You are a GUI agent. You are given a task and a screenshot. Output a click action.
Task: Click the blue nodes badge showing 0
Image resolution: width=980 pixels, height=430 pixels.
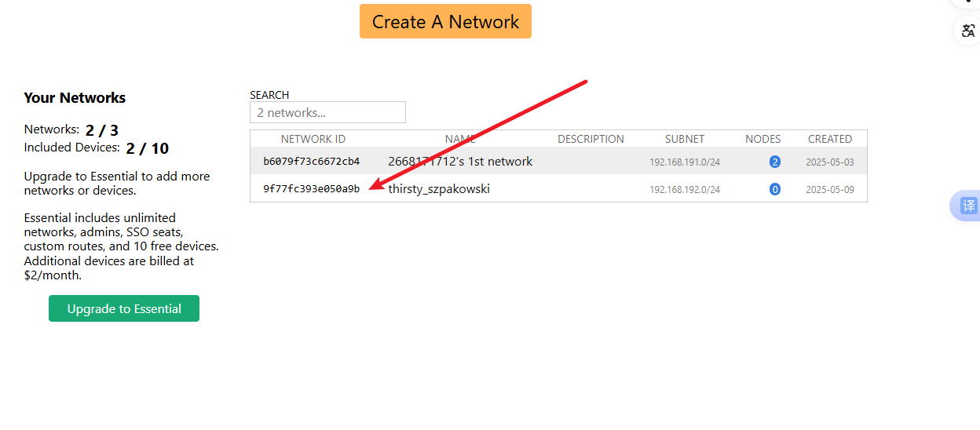coord(774,189)
